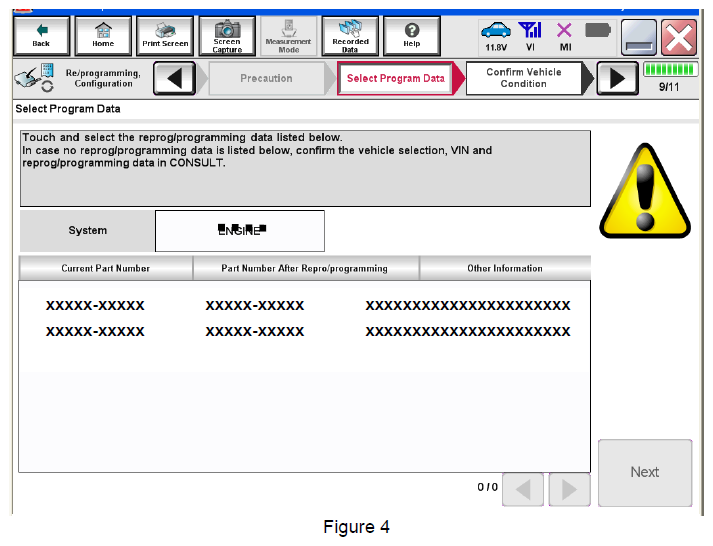Click the Back button in toolbar
Image resolution: width=713 pixels, height=546 pixels.
point(41,36)
